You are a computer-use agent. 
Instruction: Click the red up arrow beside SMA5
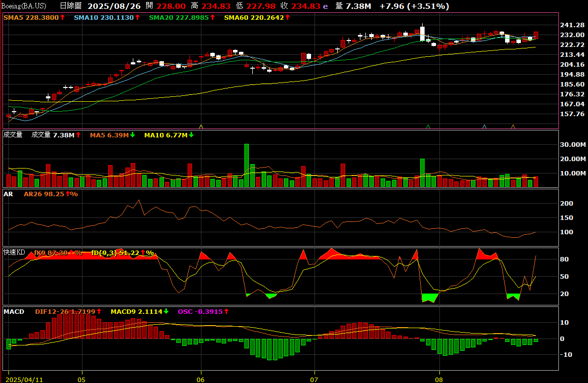click(x=62, y=17)
